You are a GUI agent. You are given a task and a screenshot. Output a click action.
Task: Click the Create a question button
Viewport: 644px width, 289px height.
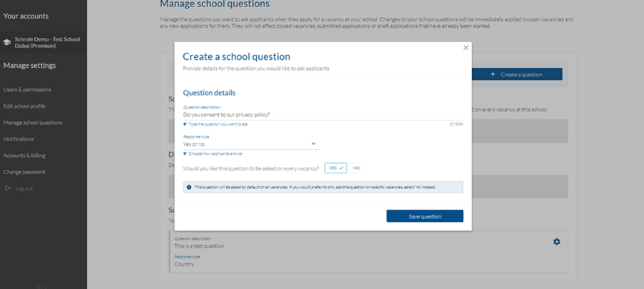click(x=516, y=74)
